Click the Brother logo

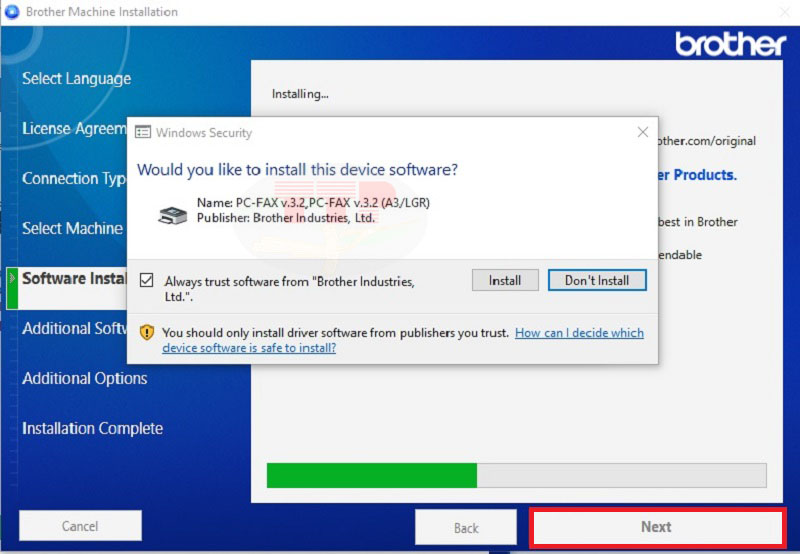click(x=731, y=45)
